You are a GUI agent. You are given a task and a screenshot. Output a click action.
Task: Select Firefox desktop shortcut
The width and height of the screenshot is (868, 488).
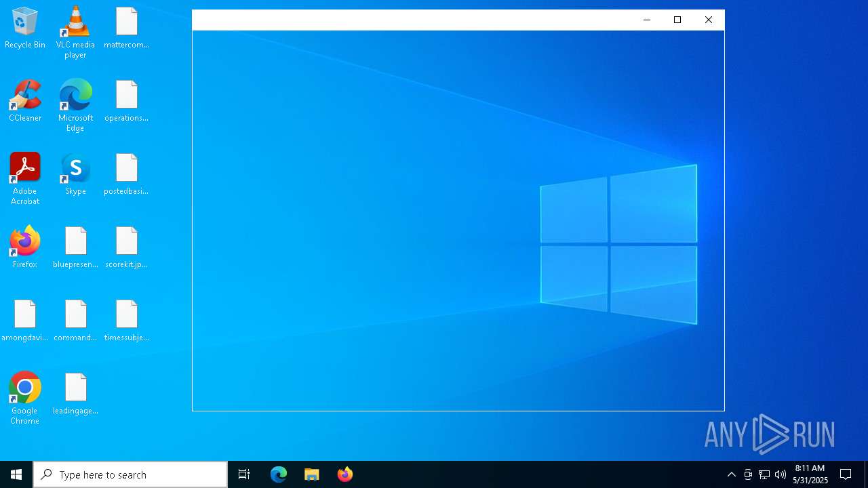click(25, 247)
